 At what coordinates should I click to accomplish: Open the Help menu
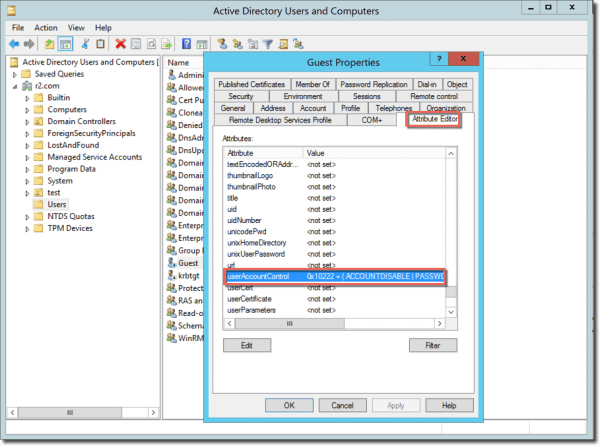[103, 28]
